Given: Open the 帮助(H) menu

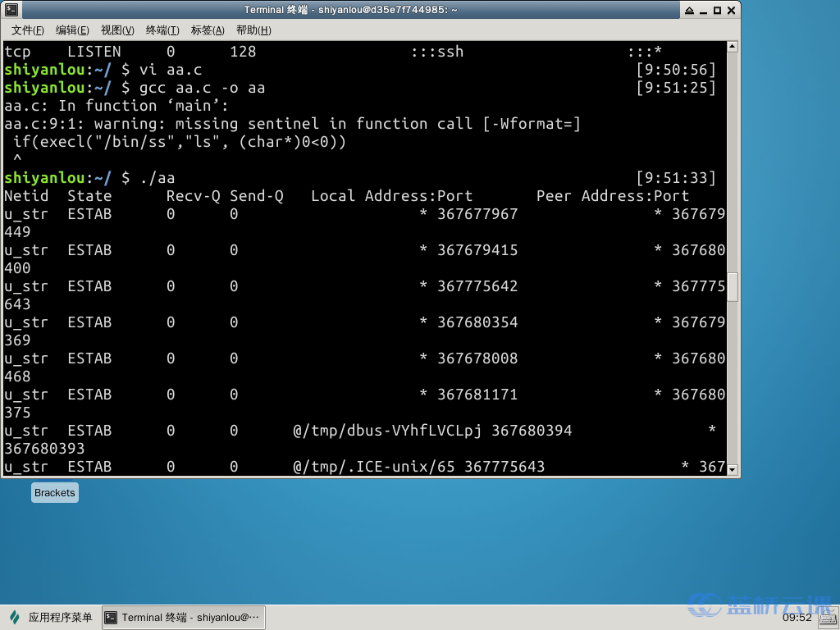Looking at the screenshot, I should tap(253, 30).
